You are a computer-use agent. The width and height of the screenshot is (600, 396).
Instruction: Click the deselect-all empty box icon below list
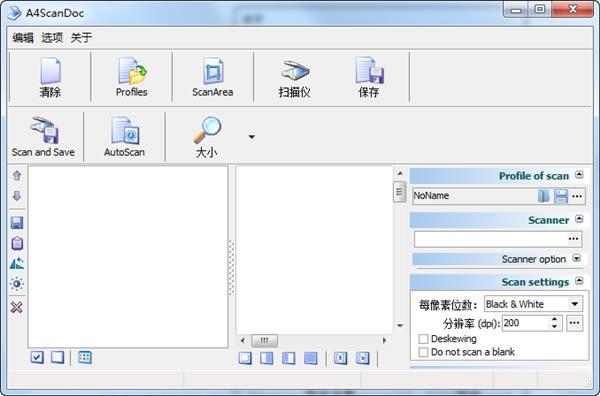pos(57,357)
